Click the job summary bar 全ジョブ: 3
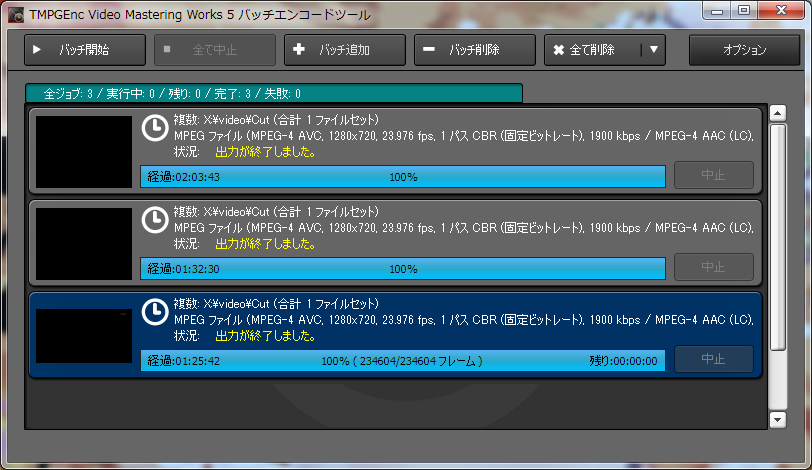Viewport: 812px width, 470px height. [274, 94]
